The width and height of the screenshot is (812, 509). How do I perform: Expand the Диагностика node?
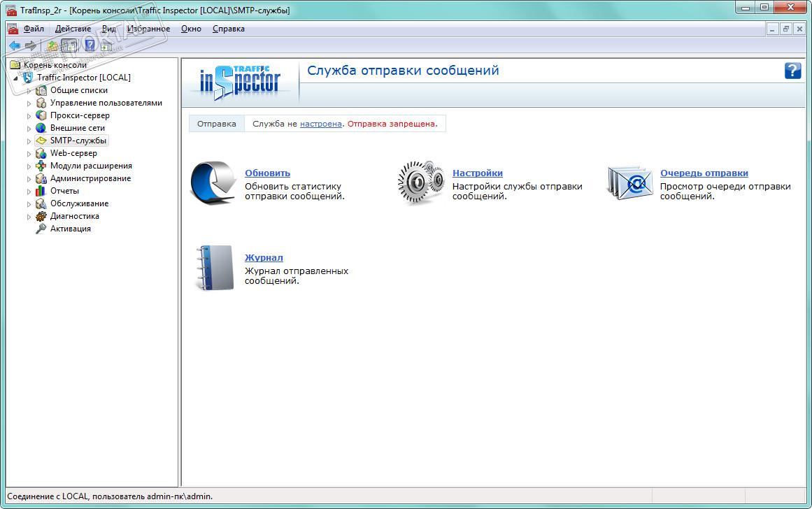[29, 217]
